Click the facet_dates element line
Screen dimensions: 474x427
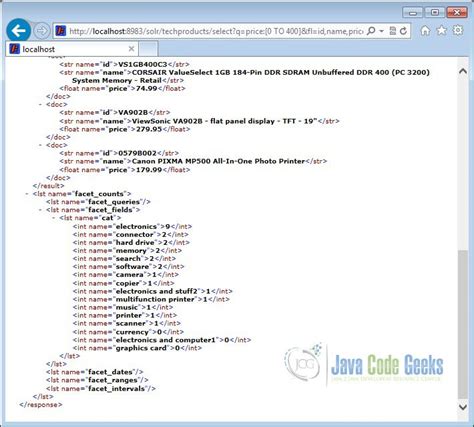pyautogui.click(x=95, y=372)
